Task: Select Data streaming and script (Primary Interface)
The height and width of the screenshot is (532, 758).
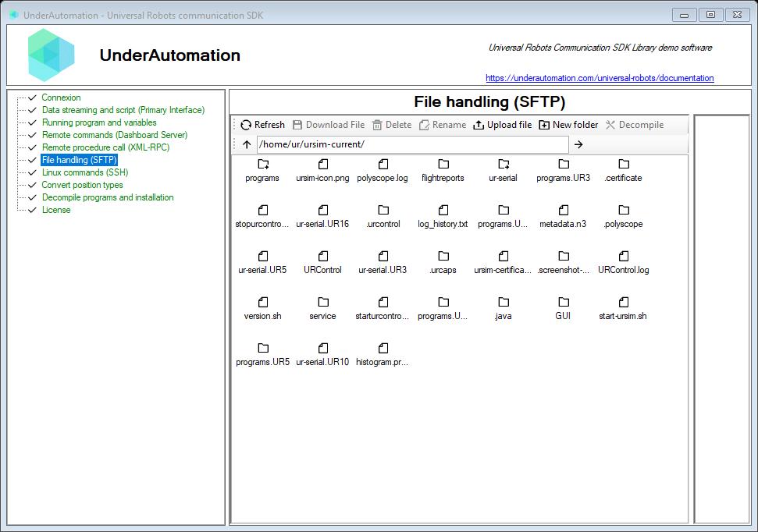Action: [x=123, y=110]
